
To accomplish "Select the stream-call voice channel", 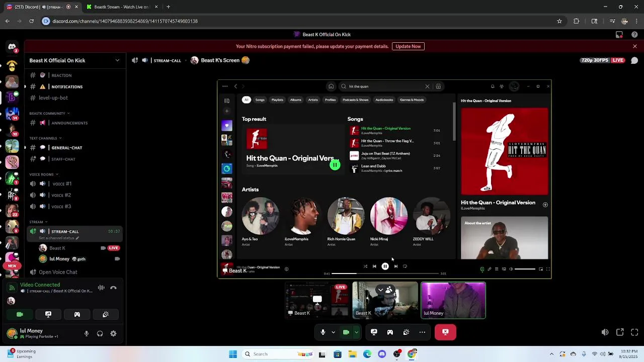I will pyautogui.click(x=74, y=234).
